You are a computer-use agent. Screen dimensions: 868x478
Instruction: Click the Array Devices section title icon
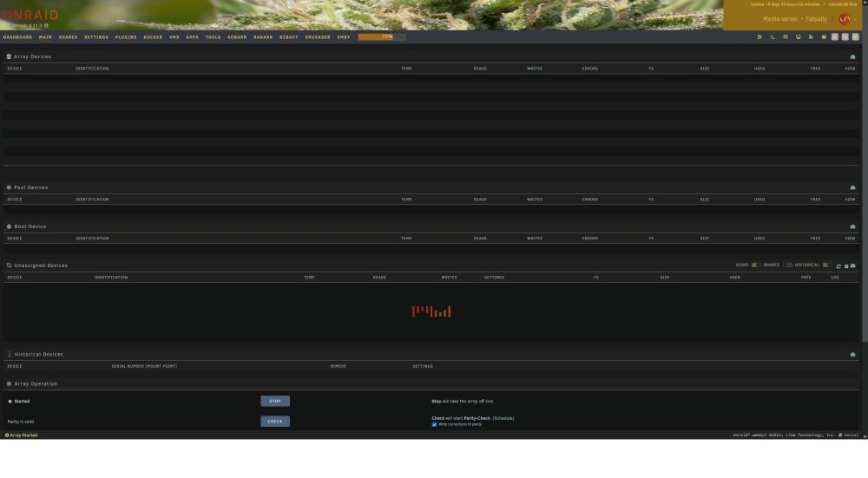[9, 56]
